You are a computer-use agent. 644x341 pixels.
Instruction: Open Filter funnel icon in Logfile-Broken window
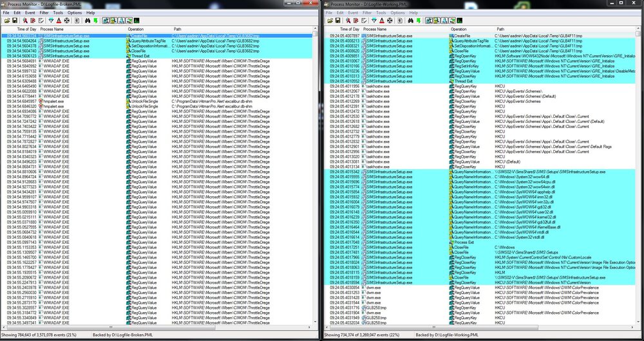(x=51, y=21)
